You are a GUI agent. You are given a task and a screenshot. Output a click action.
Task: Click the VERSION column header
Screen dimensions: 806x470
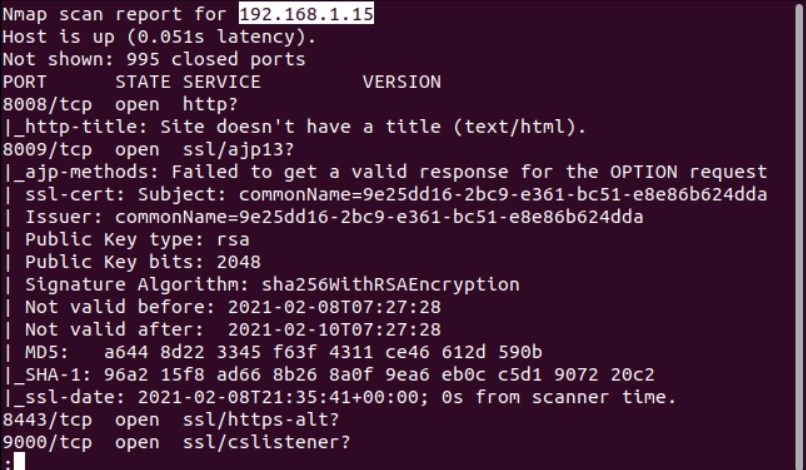tap(401, 82)
